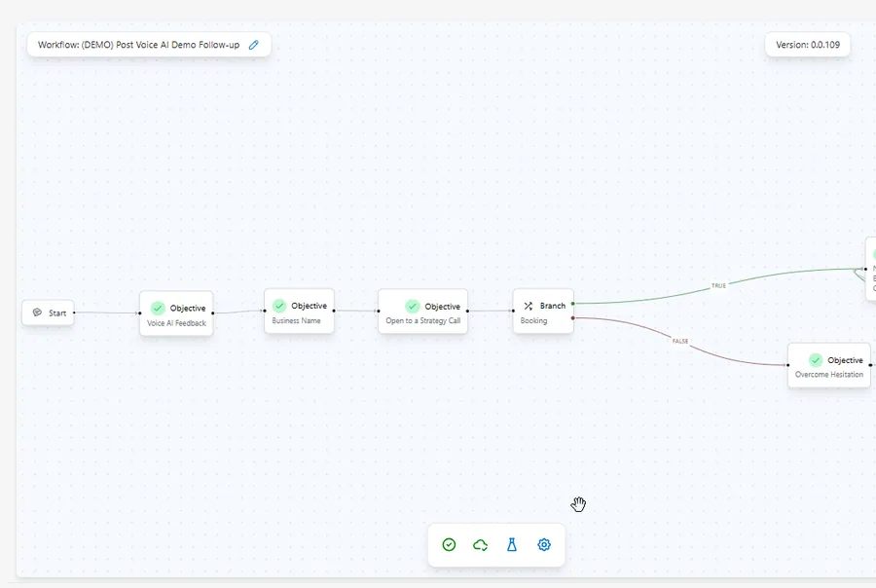Click the Version: 0.0.109 badge
876x588 pixels.
click(x=808, y=45)
